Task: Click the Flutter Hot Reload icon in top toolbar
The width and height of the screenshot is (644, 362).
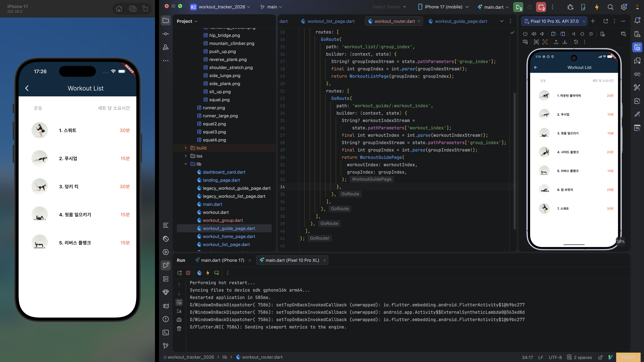Action: click(x=597, y=7)
